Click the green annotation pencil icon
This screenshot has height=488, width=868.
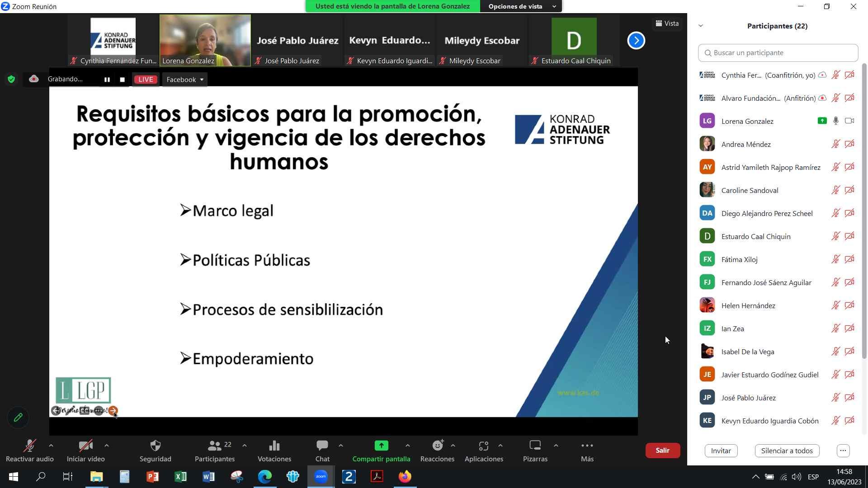click(x=18, y=418)
